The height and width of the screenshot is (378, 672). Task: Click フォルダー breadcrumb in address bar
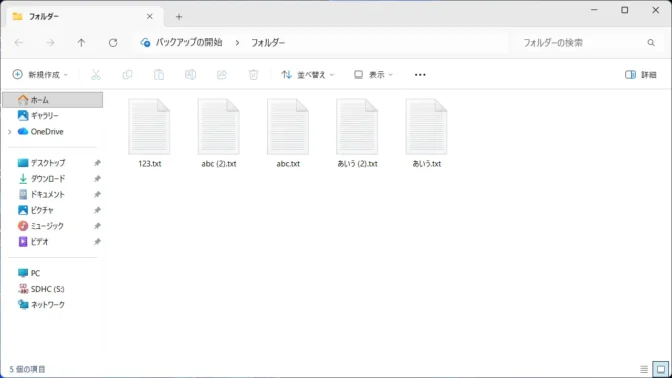click(x=268, y=42)
